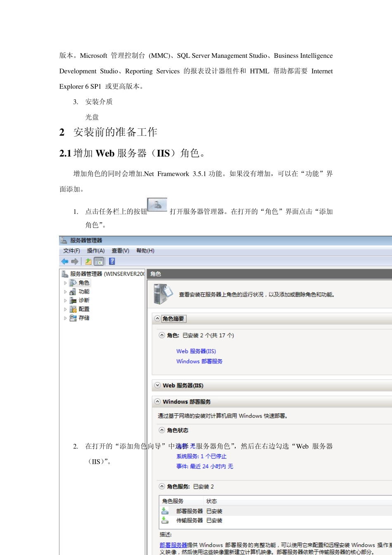Open the Web 服务器(IIS) link in role summary

pos(196,351)
